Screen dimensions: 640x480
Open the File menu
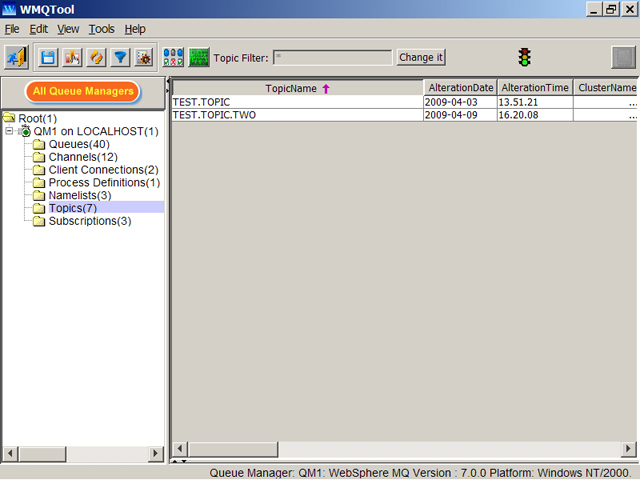click(x=12, y=29)
